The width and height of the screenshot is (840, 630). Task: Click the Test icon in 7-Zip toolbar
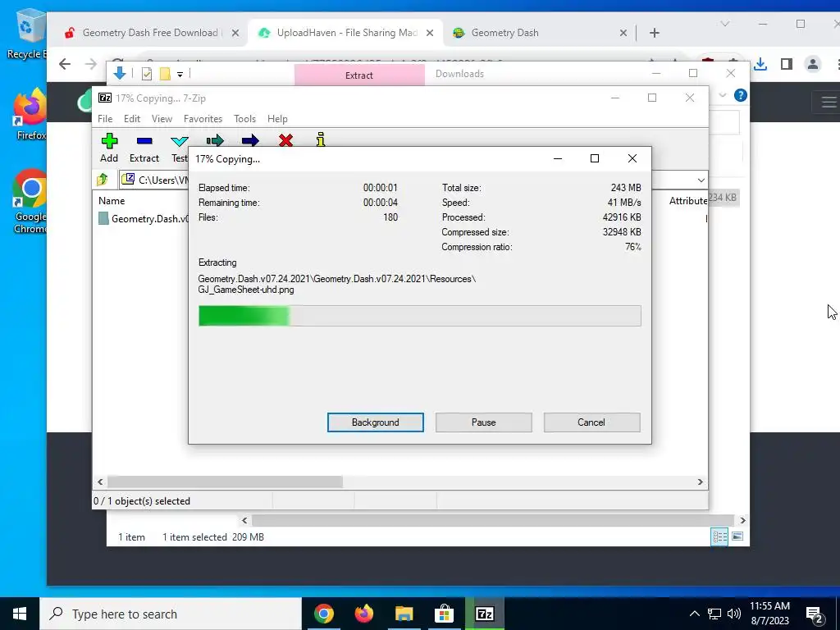click(180, 148)
